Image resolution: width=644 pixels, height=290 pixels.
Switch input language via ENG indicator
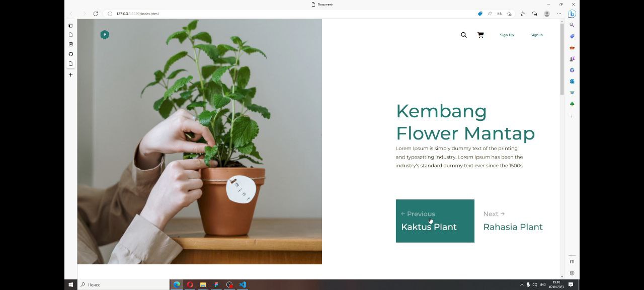click(542, 284)
